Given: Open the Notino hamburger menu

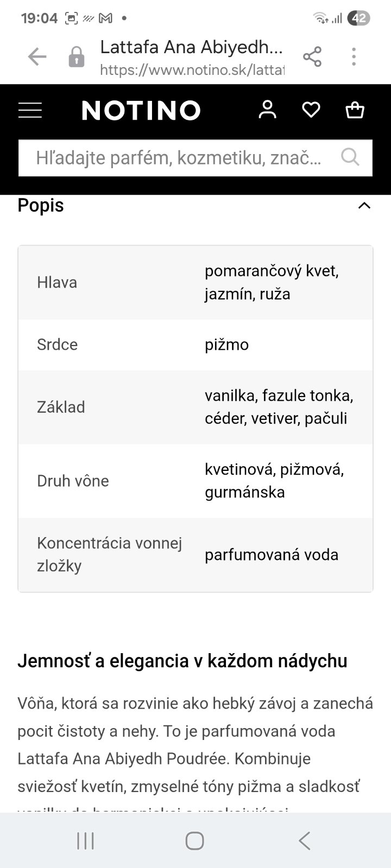Looking at the screenshot, I should (x=30, y=110).
